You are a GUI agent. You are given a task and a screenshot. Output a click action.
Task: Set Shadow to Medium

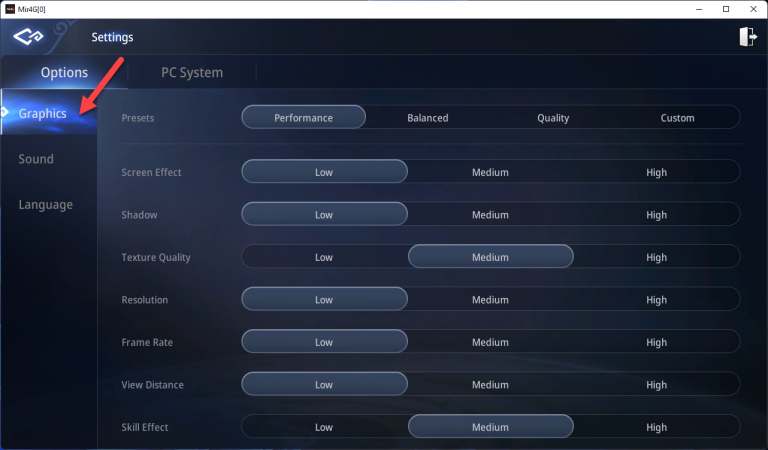click(x=490, y=214)
